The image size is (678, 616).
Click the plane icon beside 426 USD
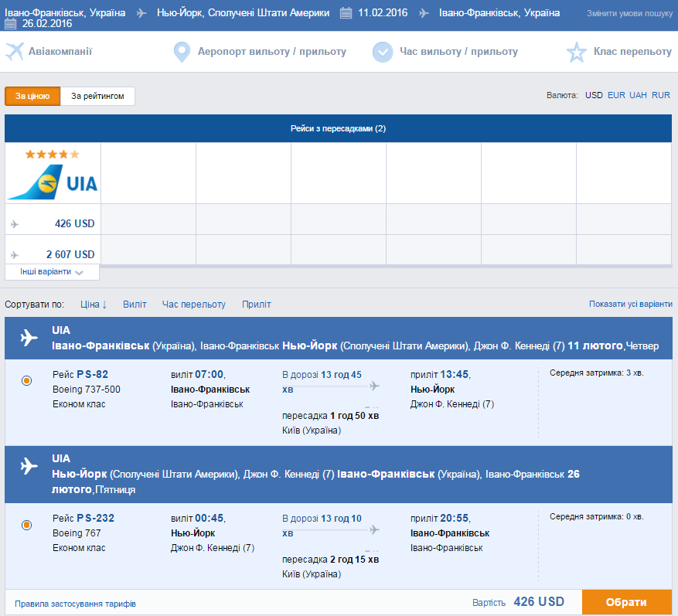(x=15, y=224)
